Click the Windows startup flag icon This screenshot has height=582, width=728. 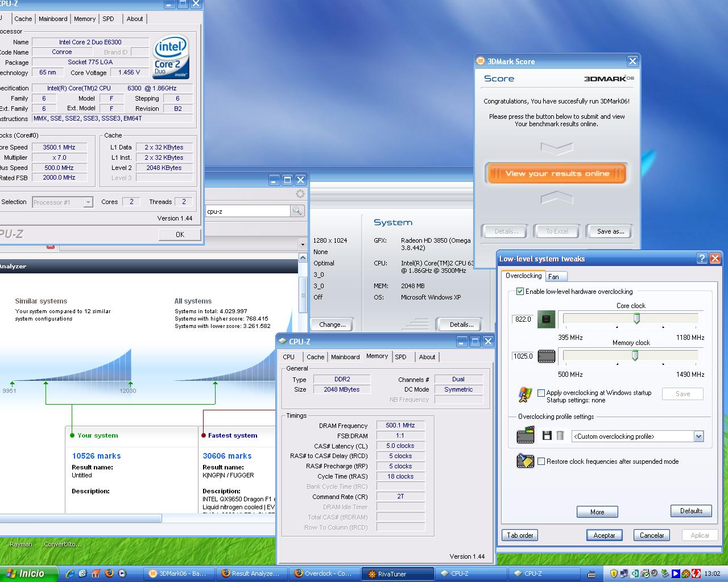pyautogui.click(x=525, y=395)
